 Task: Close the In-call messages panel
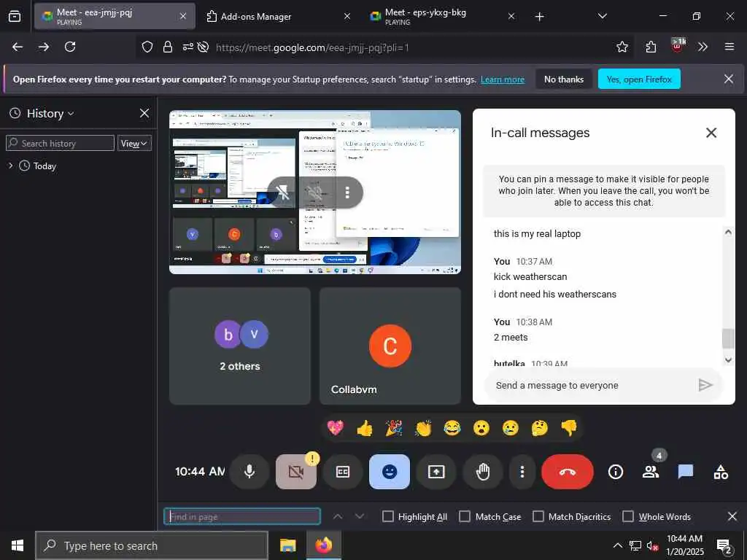coord(711,133)
